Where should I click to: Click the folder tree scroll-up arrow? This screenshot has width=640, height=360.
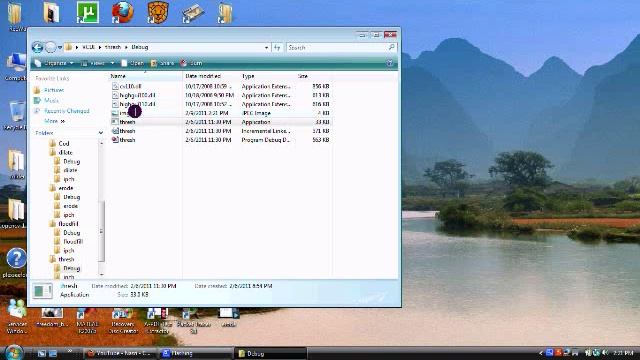click(x=101, y=143)
